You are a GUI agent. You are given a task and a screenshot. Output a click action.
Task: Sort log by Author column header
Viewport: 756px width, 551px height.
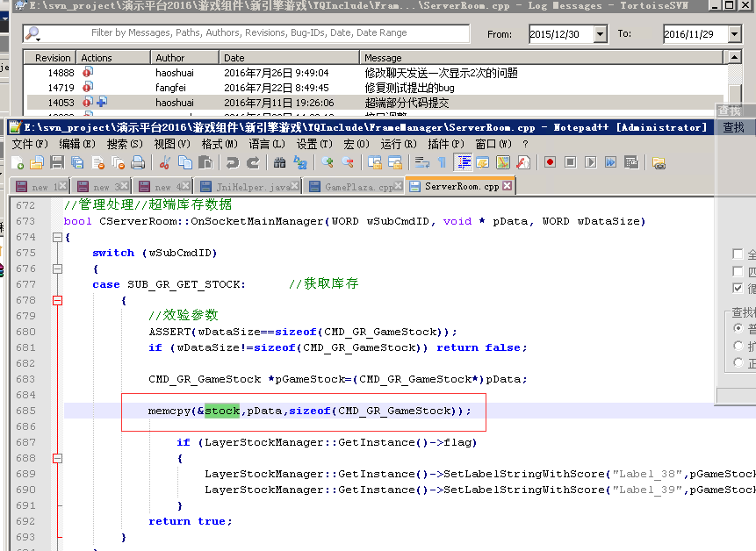coord(185,58)
